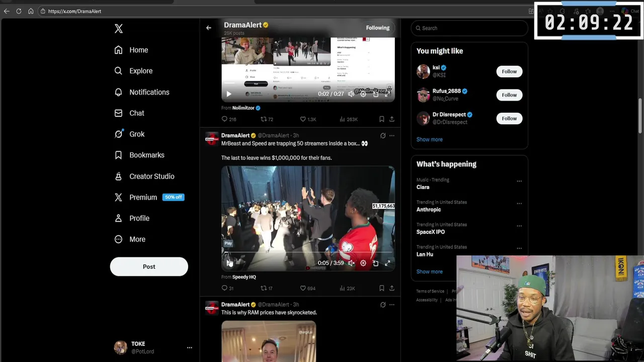Go back with the profile back arrow
The image size is (644, 362).
coord(209,28)
